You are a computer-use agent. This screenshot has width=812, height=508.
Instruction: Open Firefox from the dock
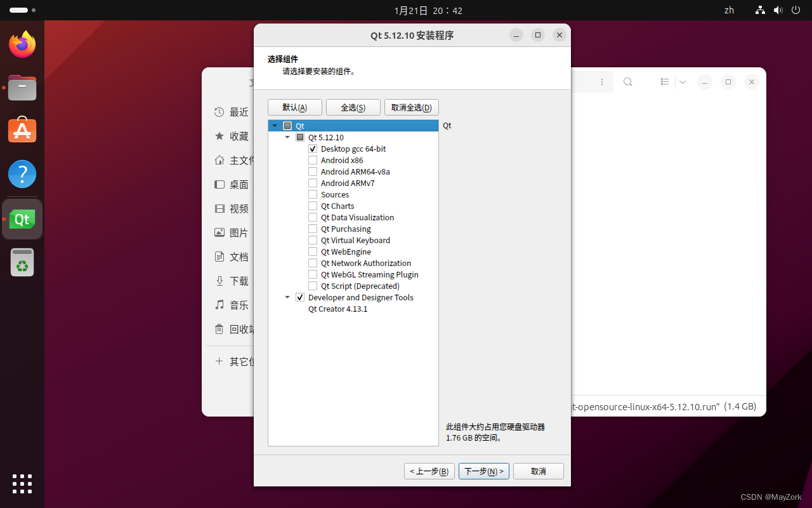click(x=22, y=44)
